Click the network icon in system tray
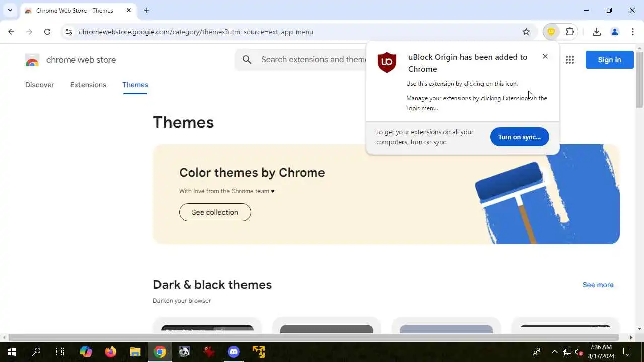The height and width of the screenshot is (362, 644). coord(567,352)
